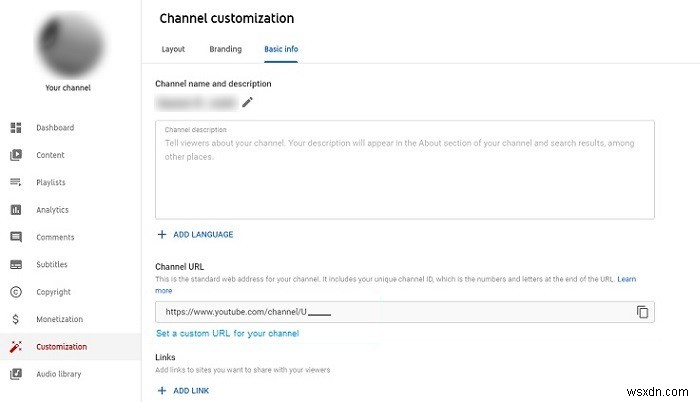Click the Customization magic wand icon
700x402 pixels.
[x=16, y=347]
